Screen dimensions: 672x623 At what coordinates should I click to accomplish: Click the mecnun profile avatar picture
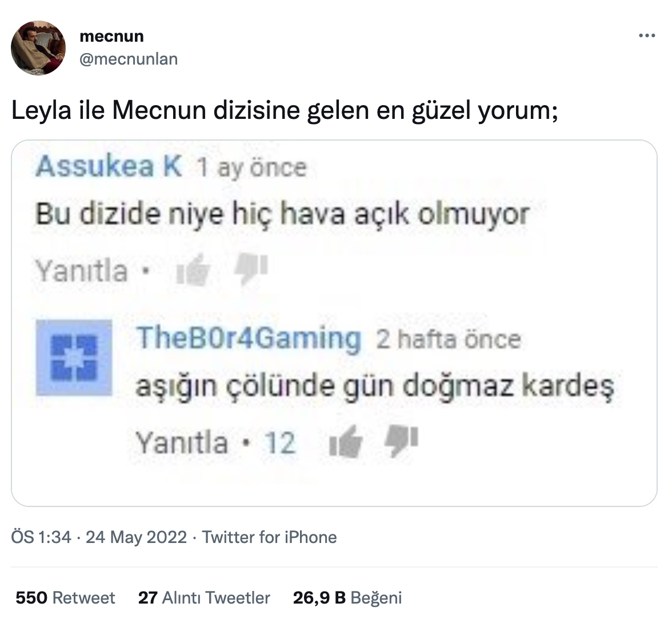(x=39, y=48)
